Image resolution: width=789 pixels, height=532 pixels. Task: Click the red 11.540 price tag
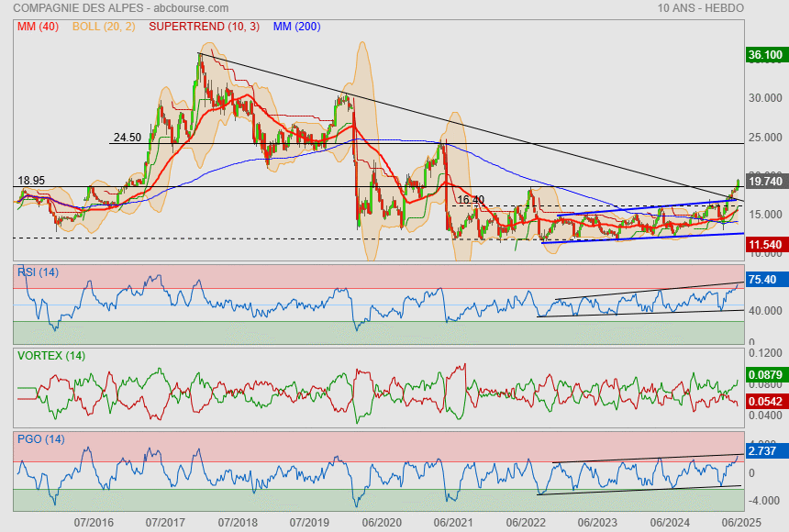coord(765,245)
